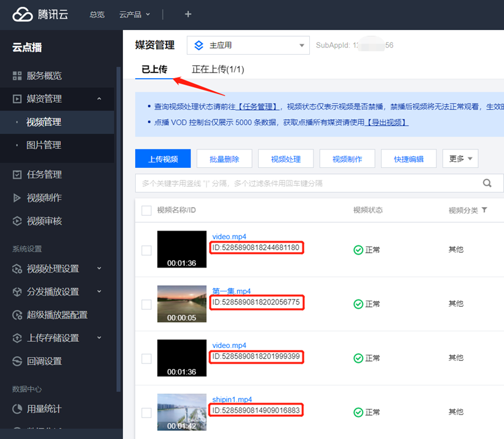
Task: Select the checkbox next to video.mp4
Action: click(x=146, y=249)
